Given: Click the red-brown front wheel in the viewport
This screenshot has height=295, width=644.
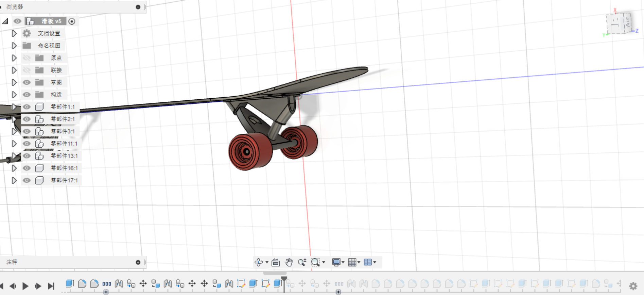Looking at the screenshot, I should click(x=250, y=151).
